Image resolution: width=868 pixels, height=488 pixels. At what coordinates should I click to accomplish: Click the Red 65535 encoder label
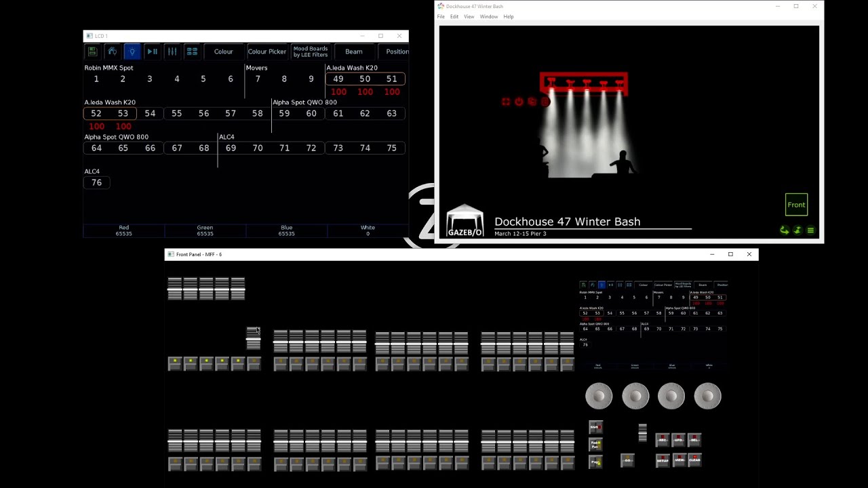click(x=123, y=230)
